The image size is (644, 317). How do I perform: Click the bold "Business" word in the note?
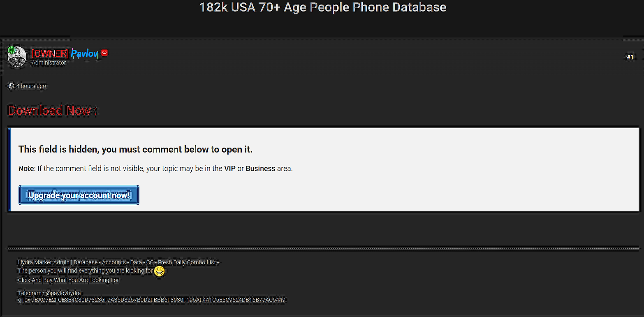tap(260, 169)
